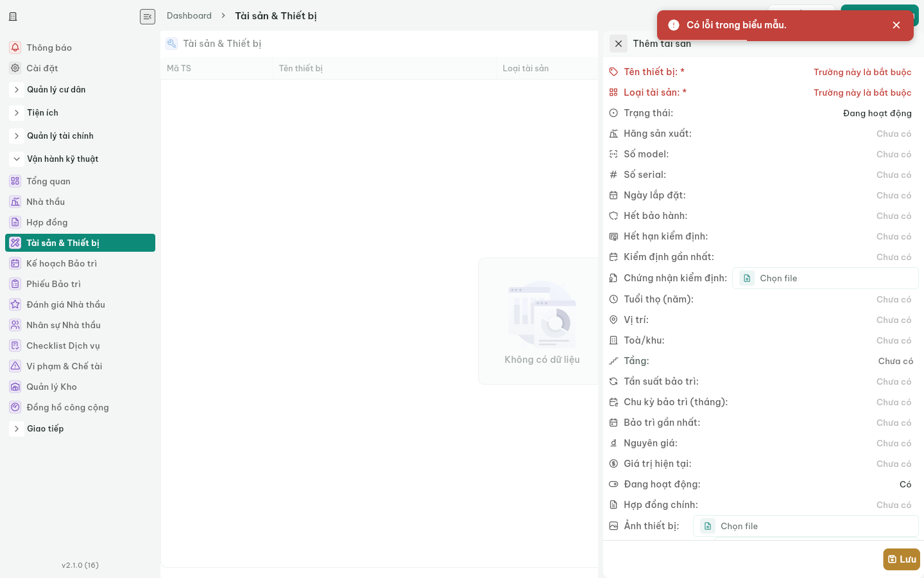Choose file for Chứng nhận kiểm định
924x578 pixels.
click(x=825, y=278)
